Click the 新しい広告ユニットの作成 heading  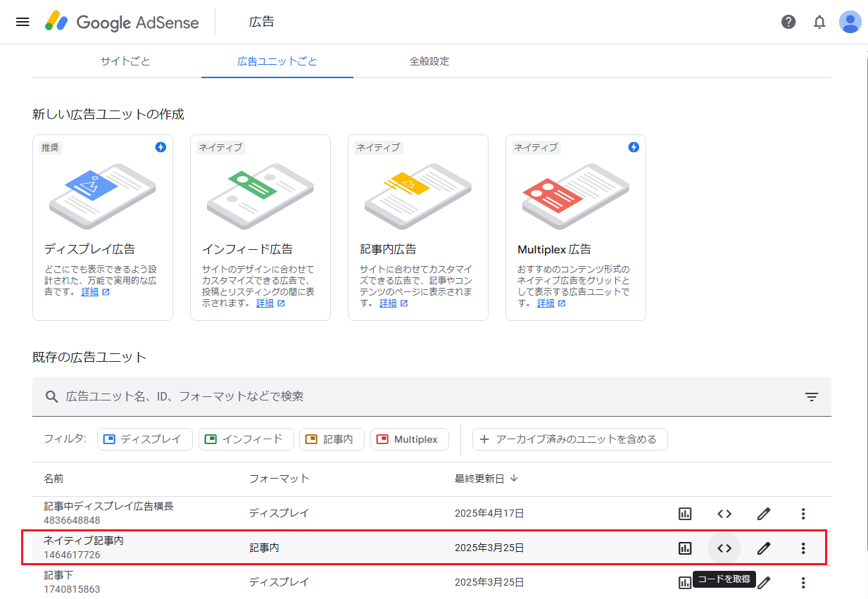pyautogui.click(x=108, y=114)
